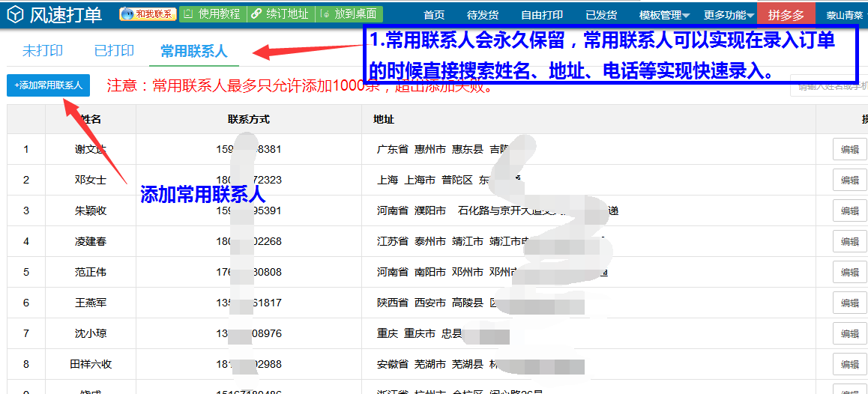
Task: Expand the 模板管理 dropdown menu
Action: 664,16
